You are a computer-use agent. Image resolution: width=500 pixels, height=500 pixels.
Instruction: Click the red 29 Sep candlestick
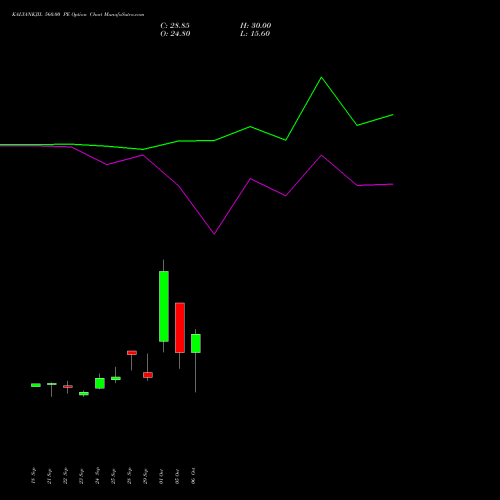tap(148, 375)
